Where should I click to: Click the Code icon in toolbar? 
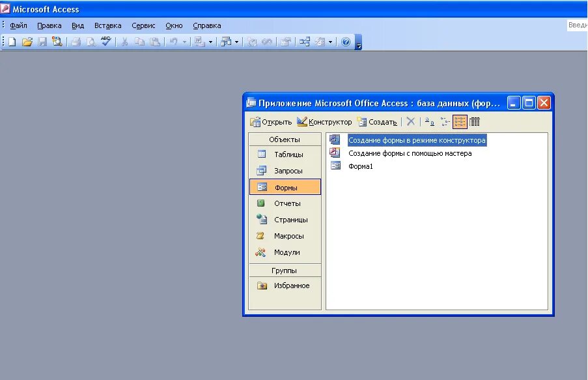[x=252, y=42]
